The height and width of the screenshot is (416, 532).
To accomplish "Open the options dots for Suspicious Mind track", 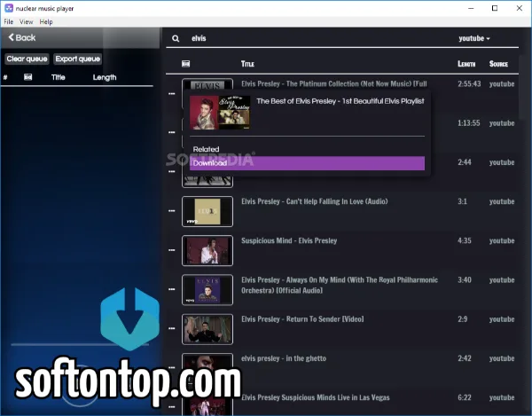I will pos(172,250).
